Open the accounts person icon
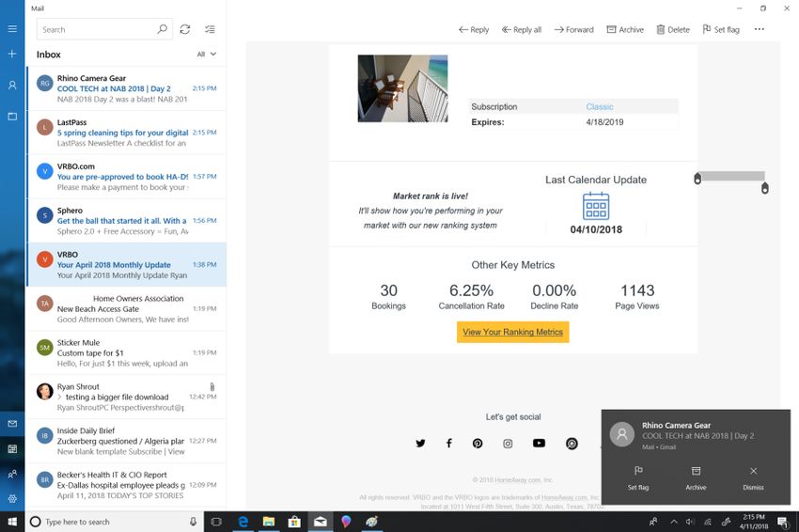 pos(12,86)
